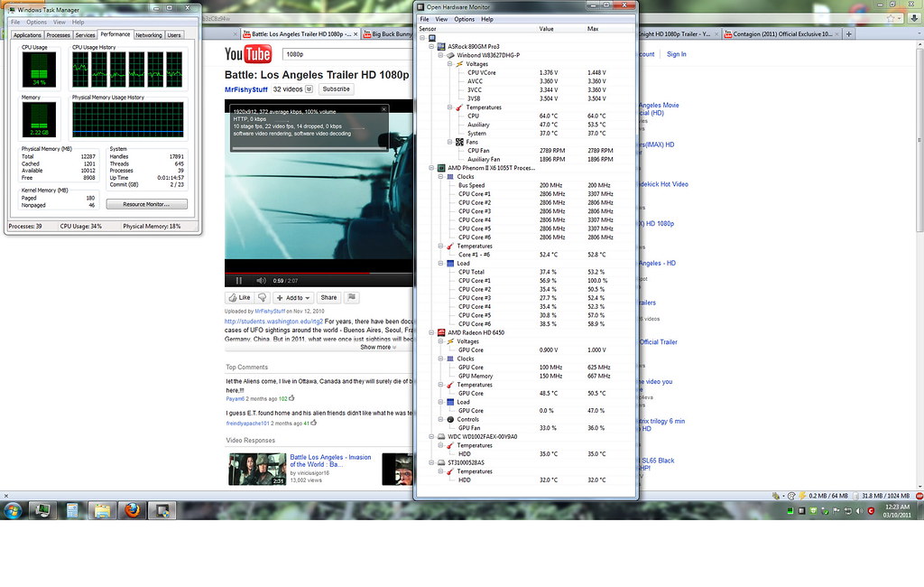
Task: Open File menu in Open Hardware Monitor
Action: [424, 19]
